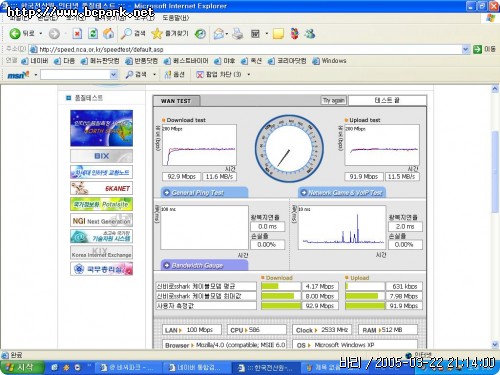Image resolution: width=500 pixels, height=375 pixels.
Task: Click the third Quick Launch icon on the taskbar
Action: tap(77, 367)
